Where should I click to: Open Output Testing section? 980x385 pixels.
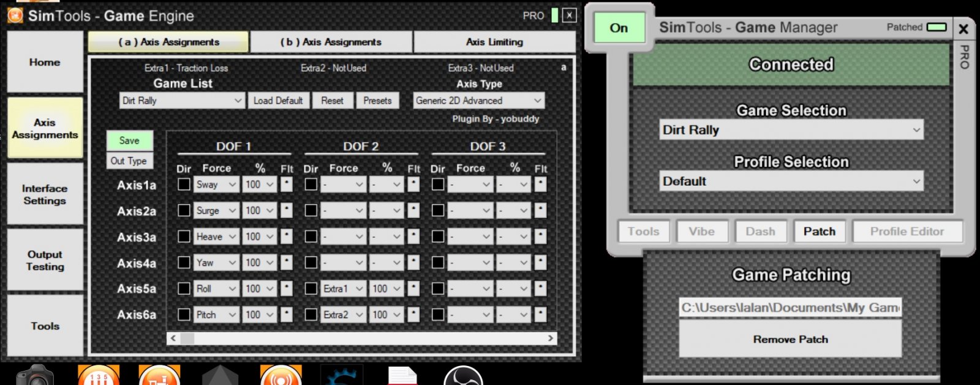[x=45, y=261]
